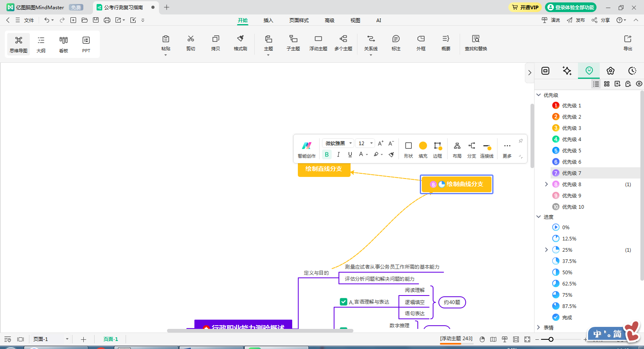Image resolution: width=644 pixels, height=349 pixels.
Task: Open the AI ribbon tab
Action: 379,20
